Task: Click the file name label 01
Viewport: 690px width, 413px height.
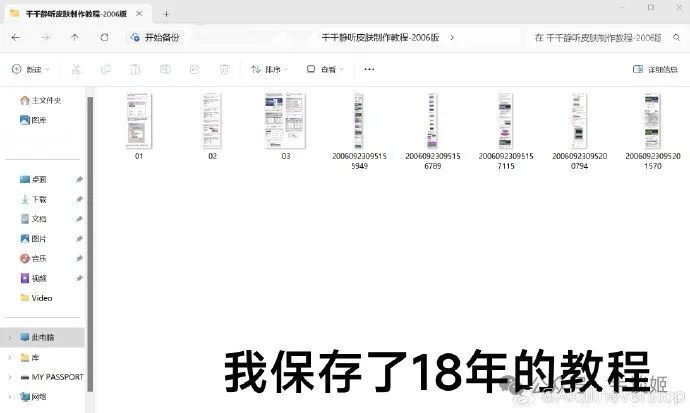Action: (x=139, y=156)
